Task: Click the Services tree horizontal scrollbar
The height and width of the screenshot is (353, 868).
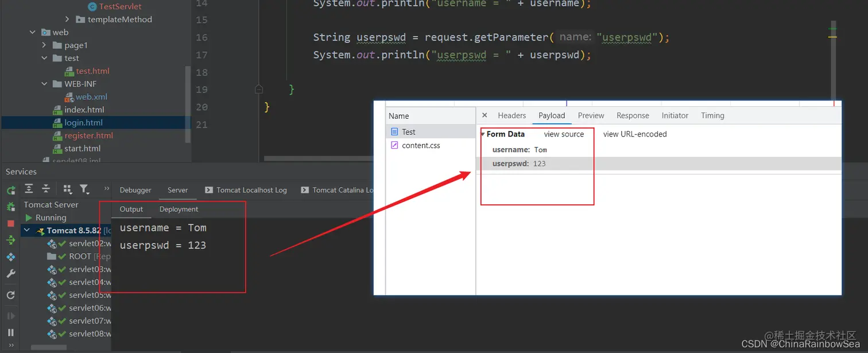Action: point(49,347)
